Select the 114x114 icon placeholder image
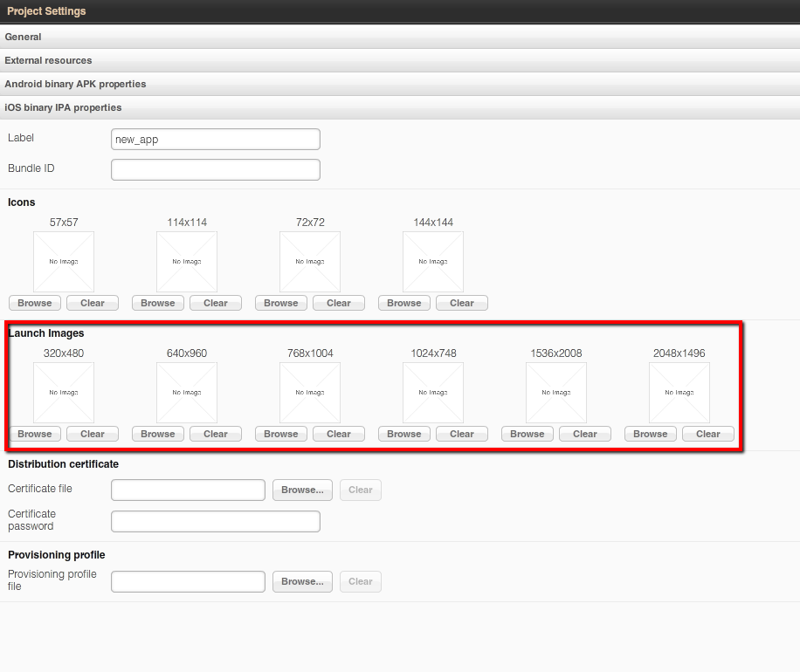This screenshot has height=672, width=800. click(x=187, y=262)
